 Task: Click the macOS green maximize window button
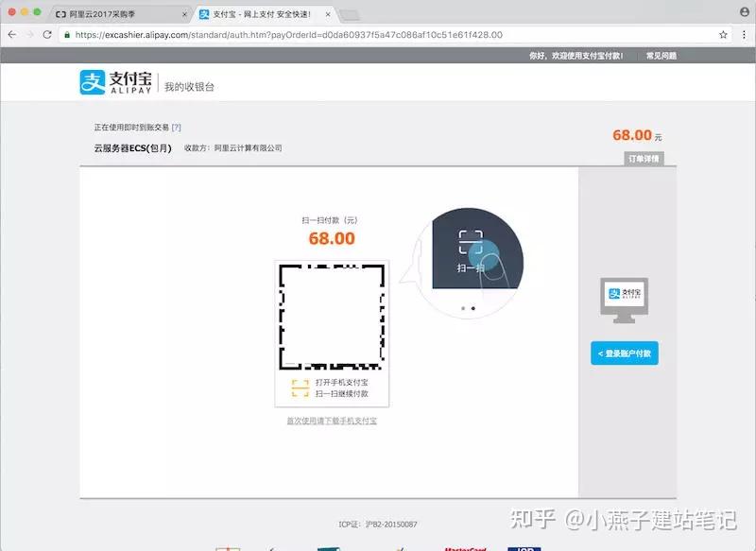(37, 12)
